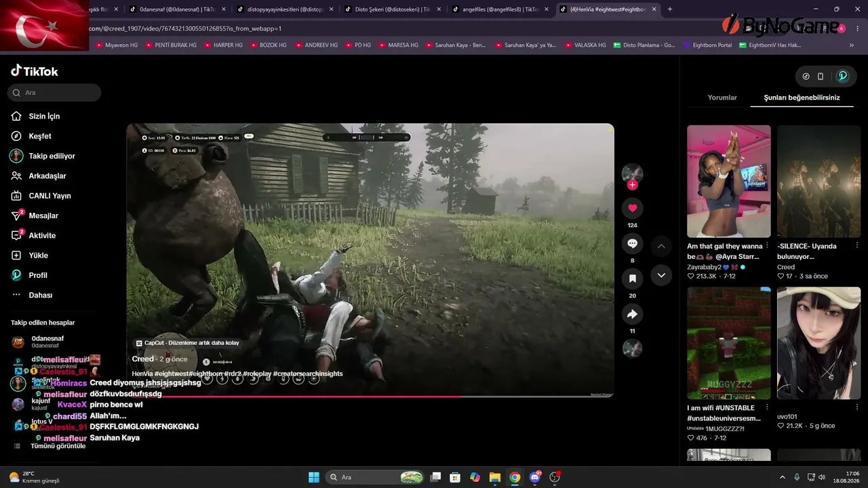The image size is (868, 488).
Task: Click the video progress bar
Action: click(x=370, y=396)
